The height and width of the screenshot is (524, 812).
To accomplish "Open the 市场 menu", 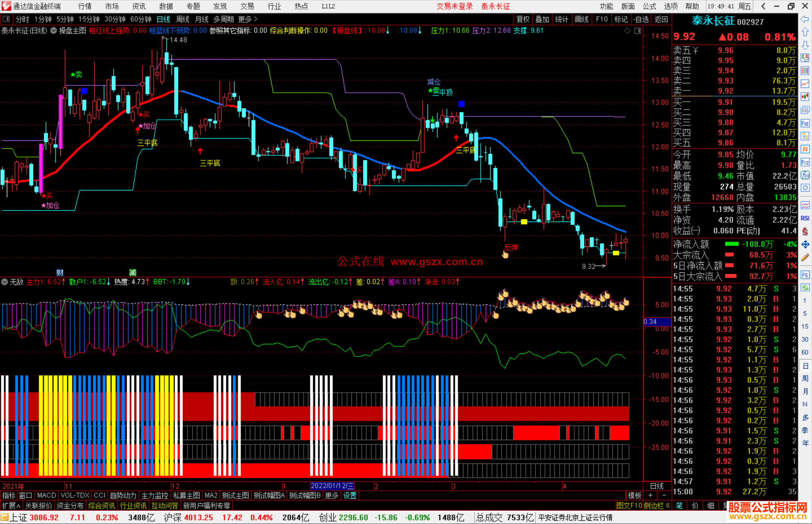I will click(x=112, y=6).
